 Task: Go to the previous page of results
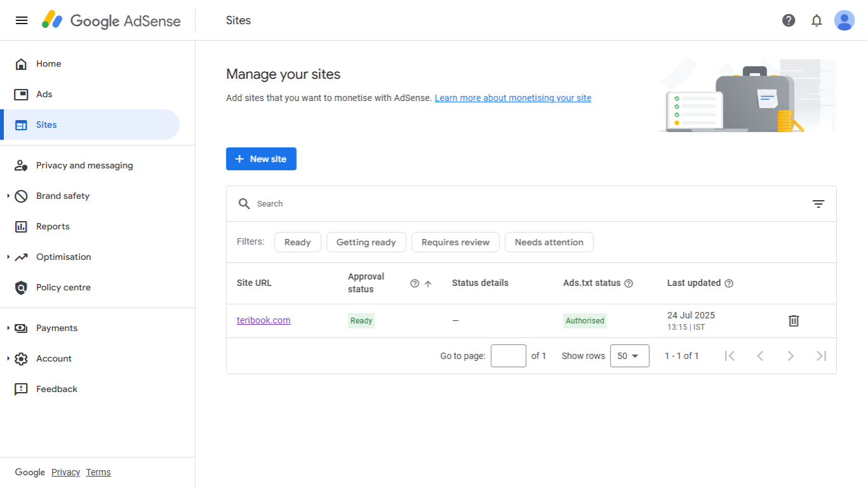760,356
